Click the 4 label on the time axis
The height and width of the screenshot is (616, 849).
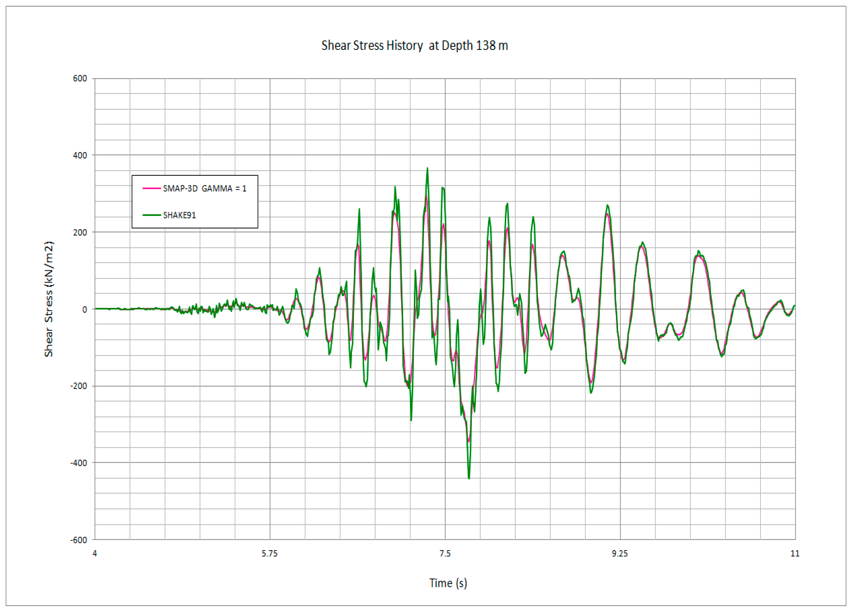point(95,554)
